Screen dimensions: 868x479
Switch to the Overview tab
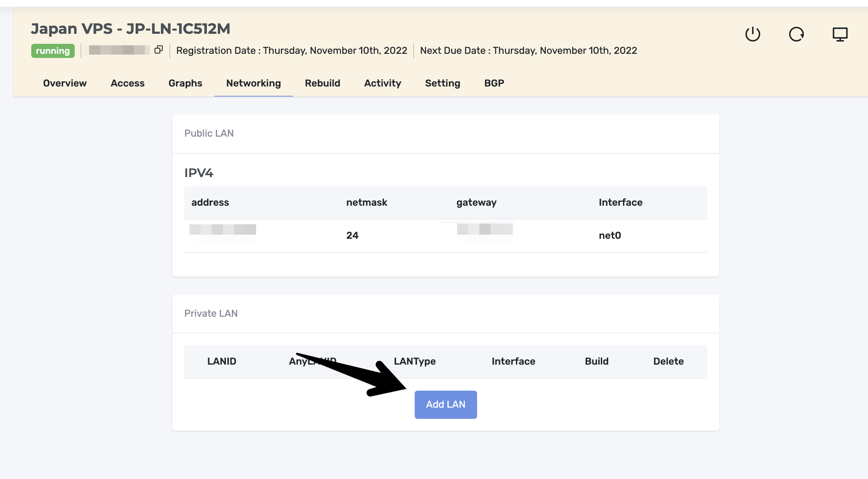click(65, 83)
